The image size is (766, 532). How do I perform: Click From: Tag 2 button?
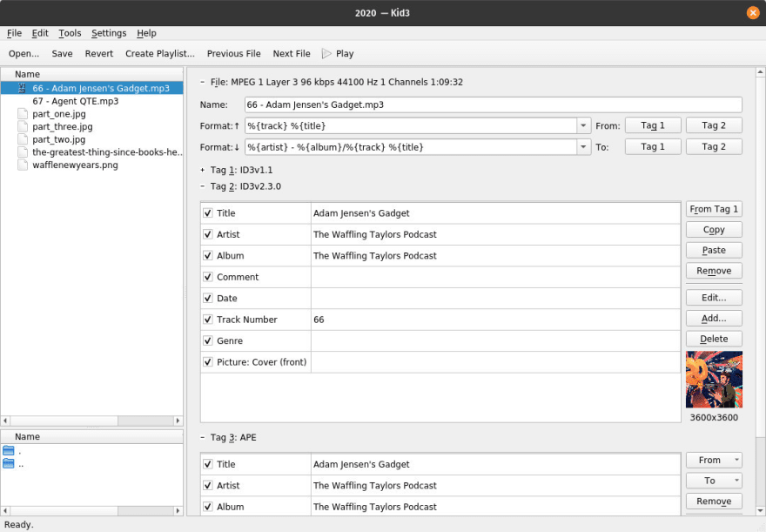714,125
